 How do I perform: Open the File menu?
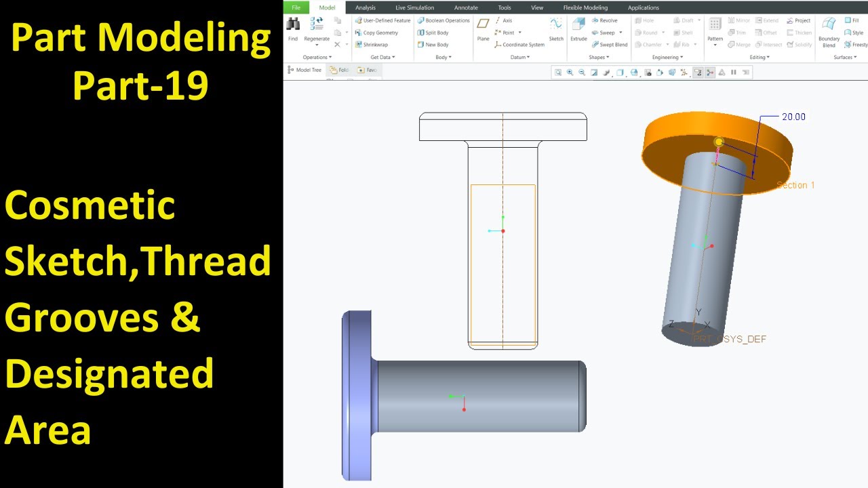[x=296, y=7]
